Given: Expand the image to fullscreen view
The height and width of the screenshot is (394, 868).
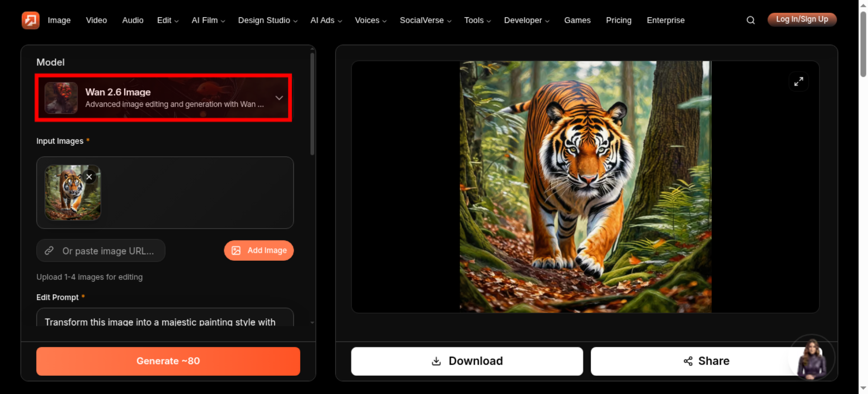Looking at the screenshot, I should [799, 82].
